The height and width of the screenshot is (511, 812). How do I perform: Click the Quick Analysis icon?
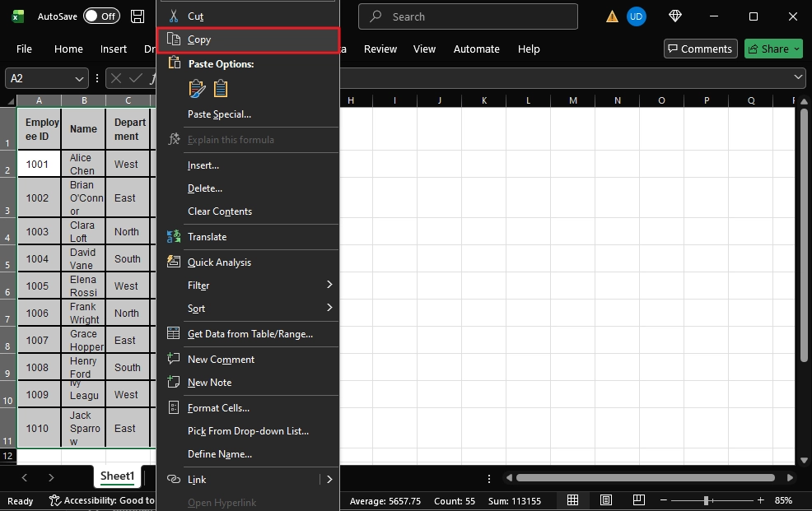pyautogui.click(x=174, y=262)
